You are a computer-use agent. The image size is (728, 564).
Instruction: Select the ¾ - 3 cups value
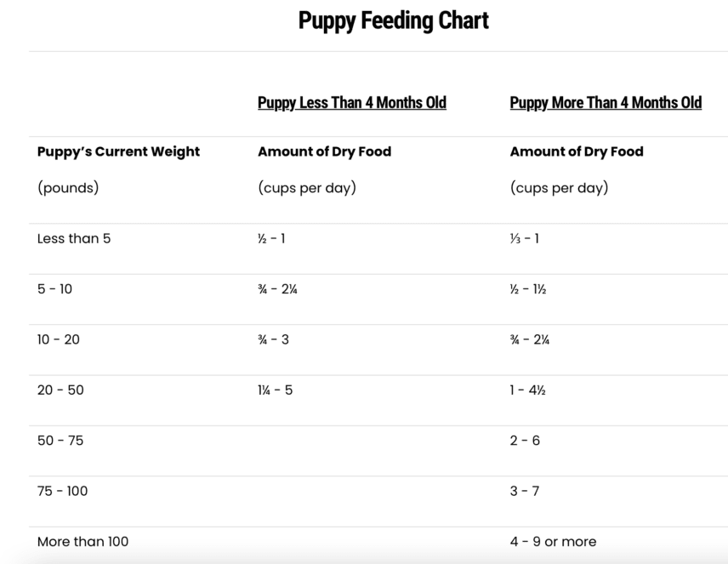click(x=273, y=339)
